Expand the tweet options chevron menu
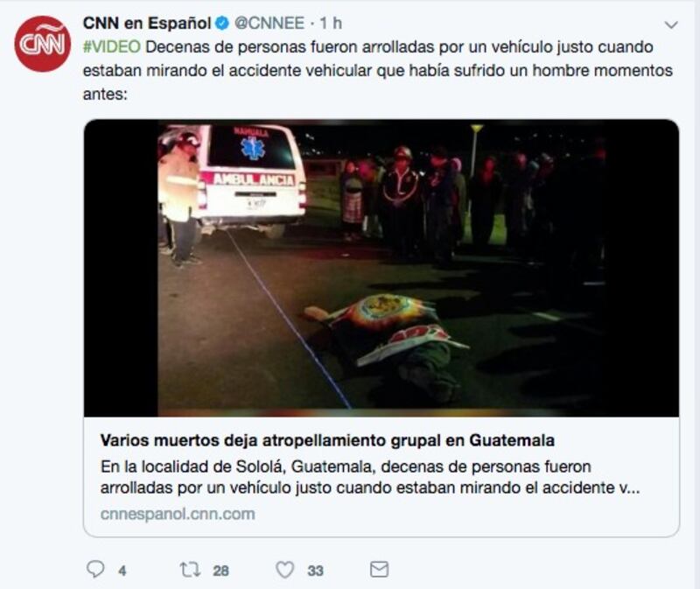This screenshot has height=589, width=700. click(x=671, y=25)
